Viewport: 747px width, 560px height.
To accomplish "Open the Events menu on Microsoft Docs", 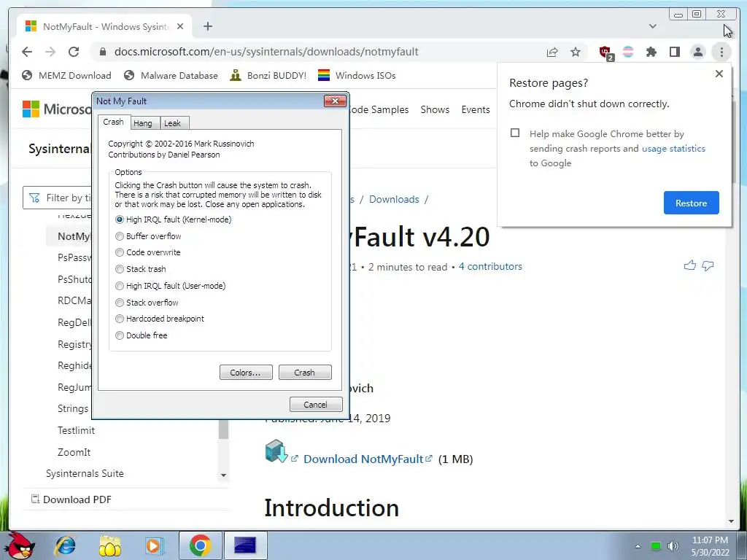I will [476, 109].
